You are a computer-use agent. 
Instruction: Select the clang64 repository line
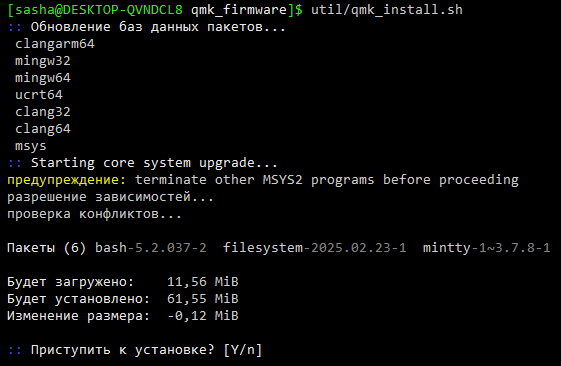(43, 129)
